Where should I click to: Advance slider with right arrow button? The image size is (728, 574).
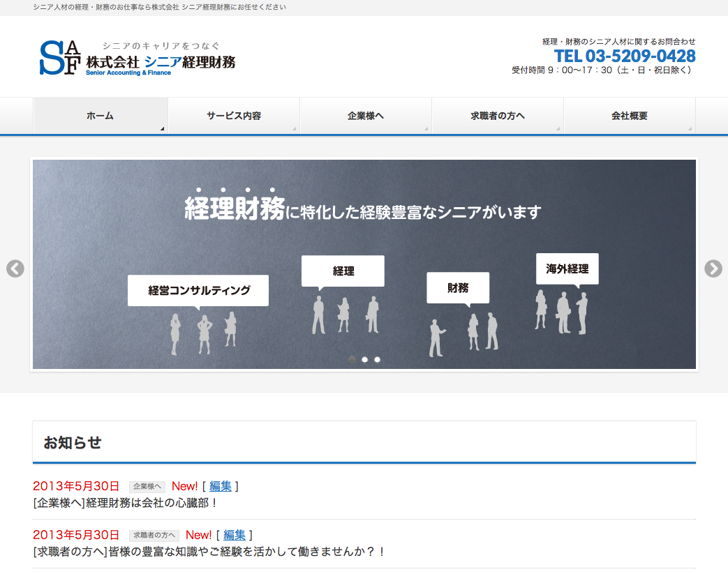713,269
